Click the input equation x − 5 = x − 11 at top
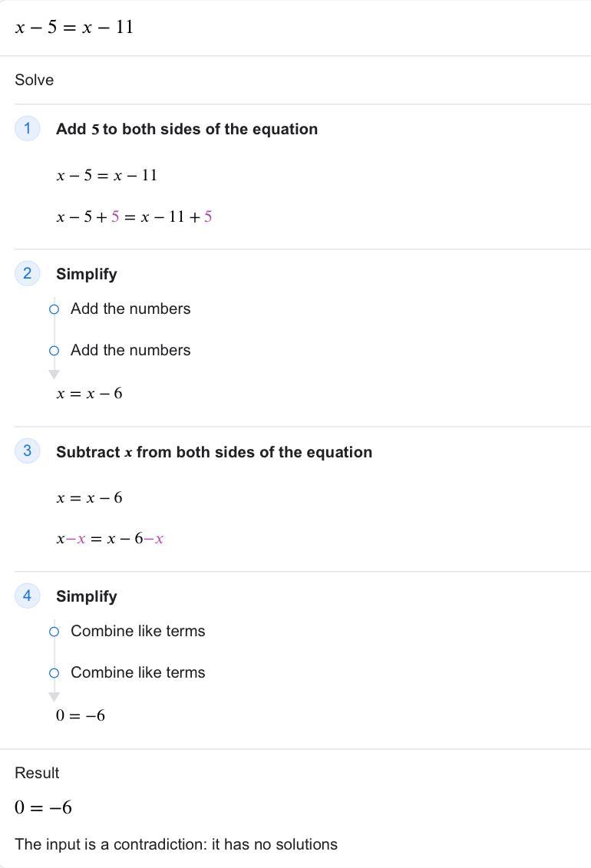591x868 pixels. pos(74,27)
